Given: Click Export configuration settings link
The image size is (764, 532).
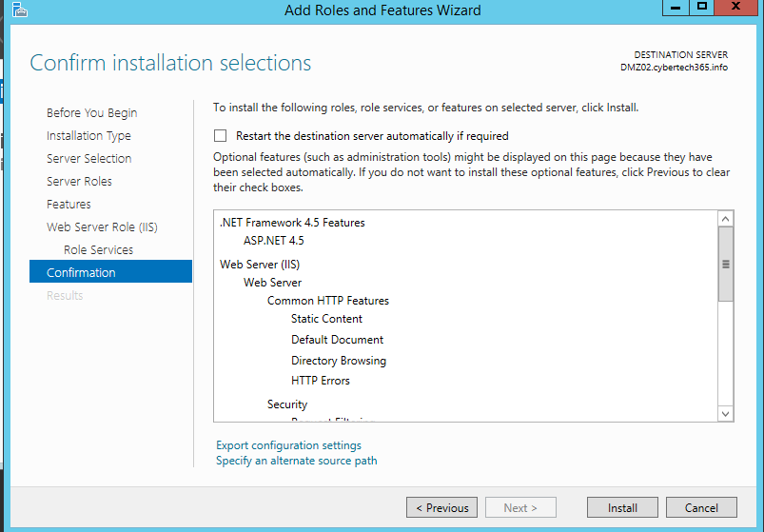Looking at the screenshot, I should [288, 445].
